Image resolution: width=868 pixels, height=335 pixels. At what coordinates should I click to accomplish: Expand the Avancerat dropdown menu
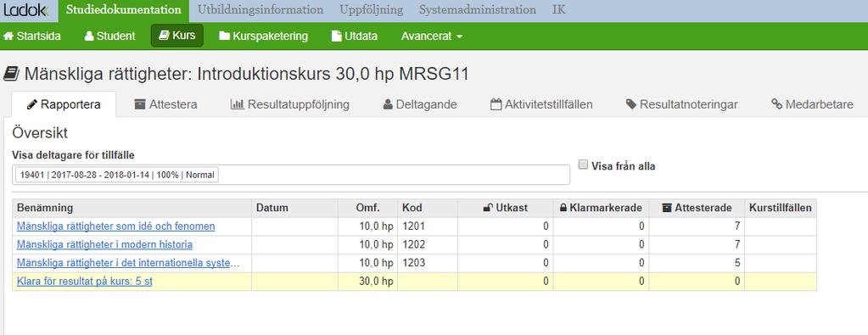click(x=432, y=36)
